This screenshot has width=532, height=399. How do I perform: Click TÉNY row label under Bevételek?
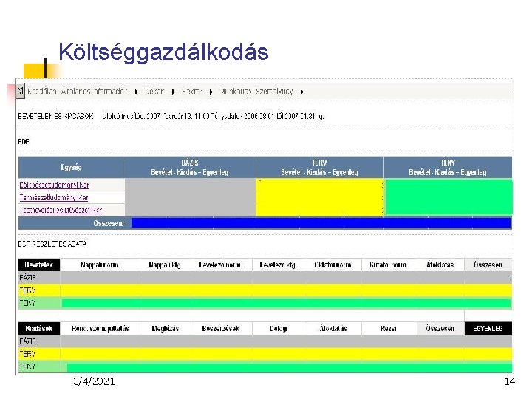coord(27,303)
